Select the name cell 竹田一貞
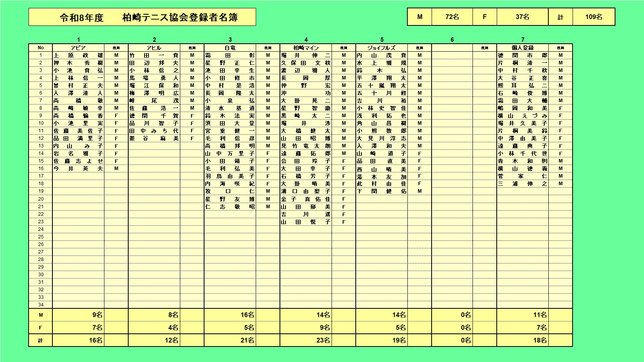Viewport: 644px width, 362px height. pyautogui.click(x=154, y=55)
